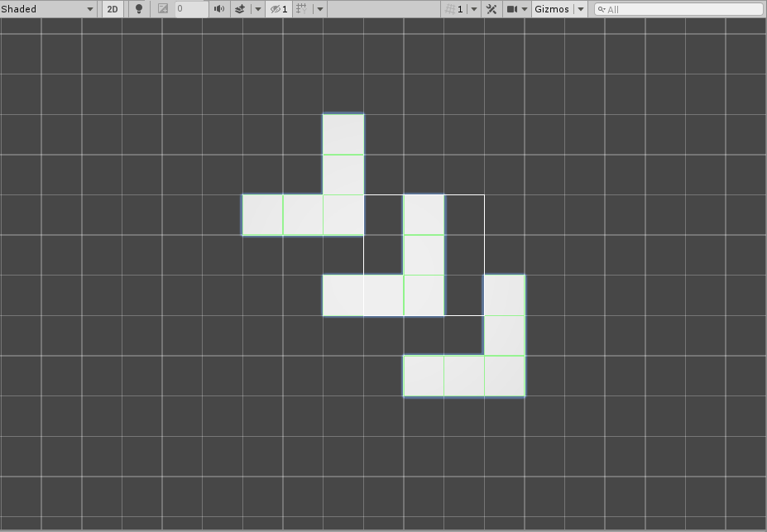Click the camera settings icon
This screenshot has height=532, width=767.
coord(511,8)
